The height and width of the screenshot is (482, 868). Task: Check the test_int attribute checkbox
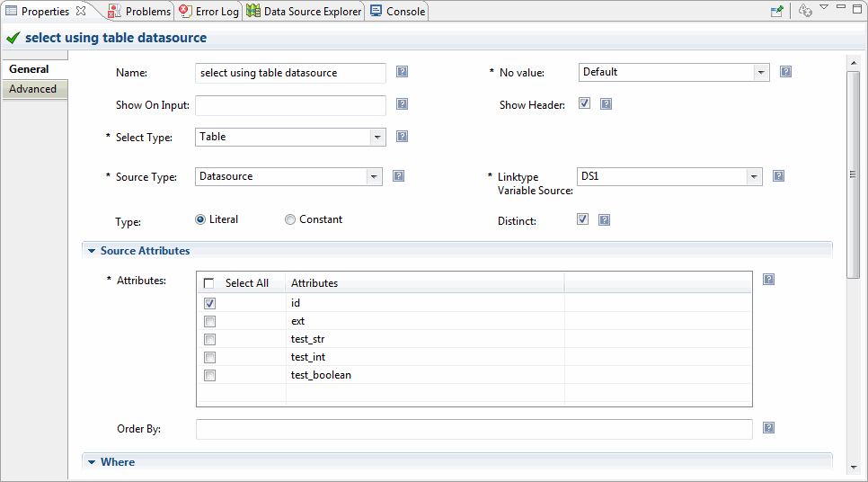[x=209, y=357]
